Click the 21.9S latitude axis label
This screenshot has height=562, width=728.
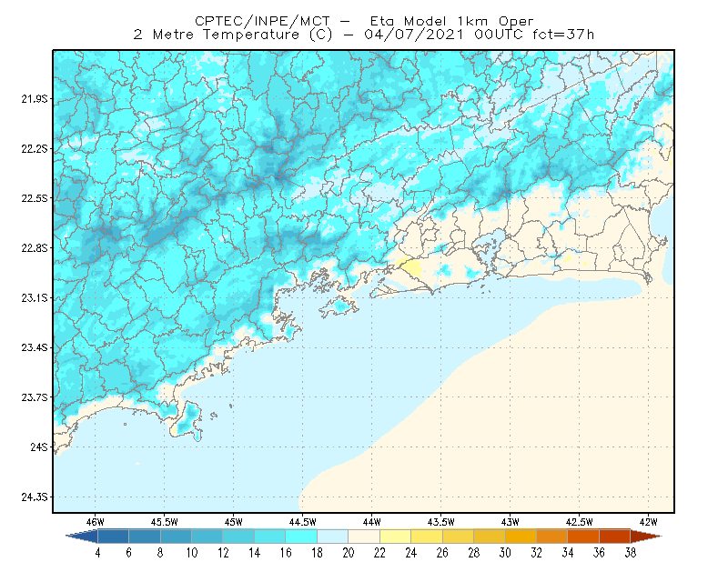pos(35,99)
